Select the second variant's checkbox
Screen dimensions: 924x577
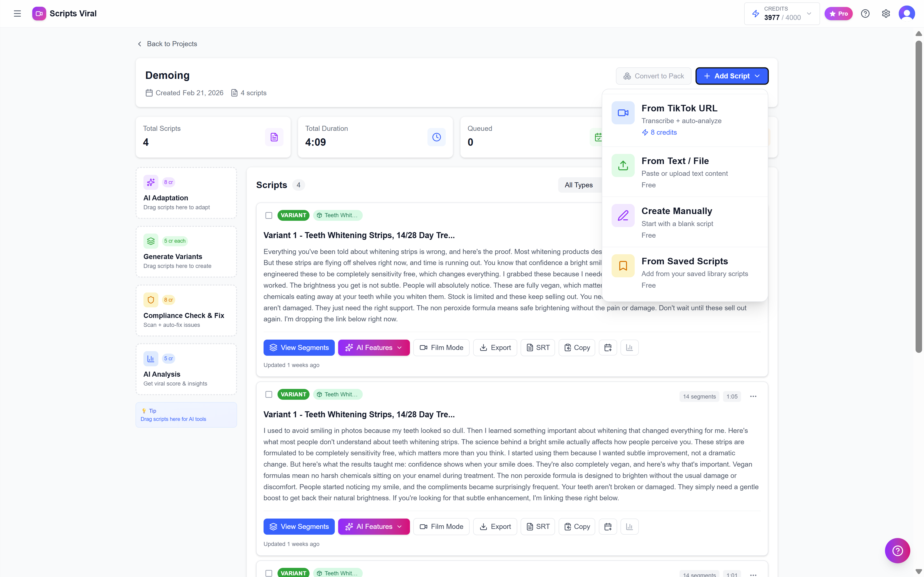(x=269, y=394)
